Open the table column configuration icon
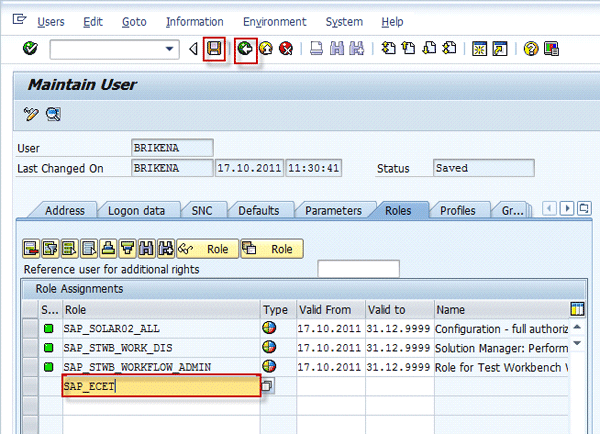This screenshot has width=600, height=434. click(x=577, y=309)
